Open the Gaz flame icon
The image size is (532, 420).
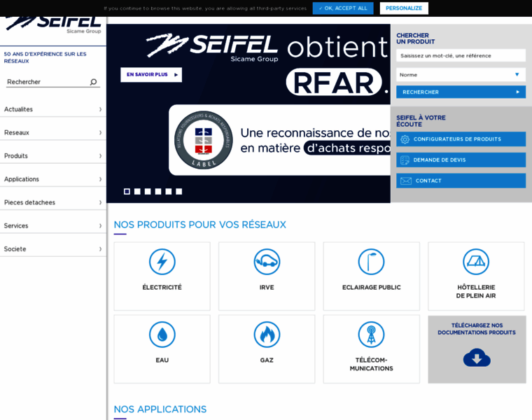click(267, 335)
